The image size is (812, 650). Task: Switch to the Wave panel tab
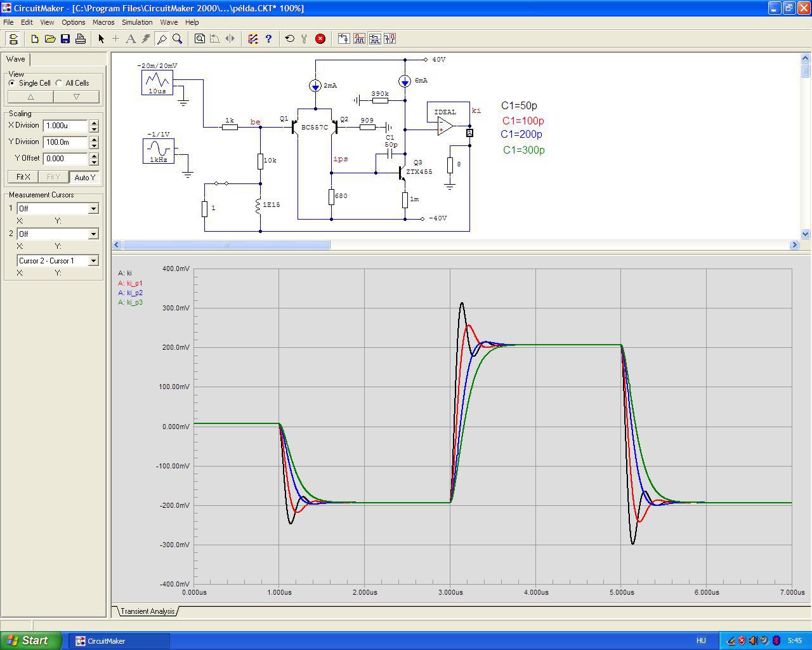pyautogui.click(x=16, y=59)
